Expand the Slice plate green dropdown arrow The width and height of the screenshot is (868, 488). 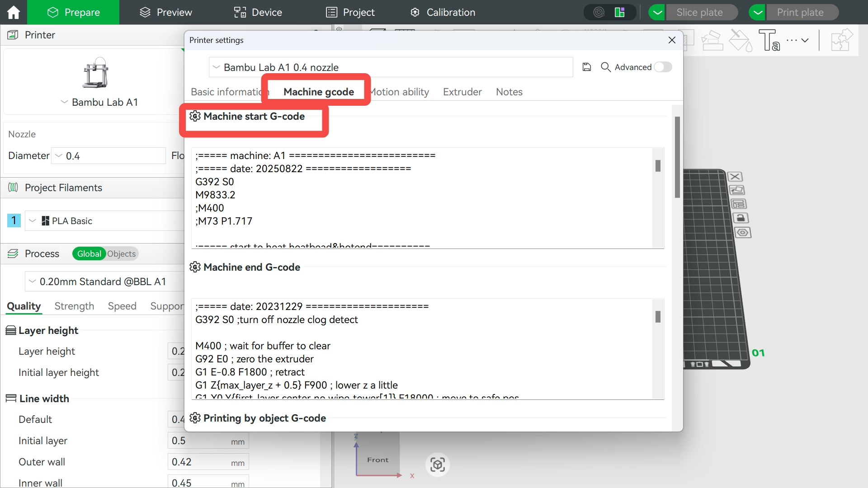pyautogui.click(x=657, y=12)
